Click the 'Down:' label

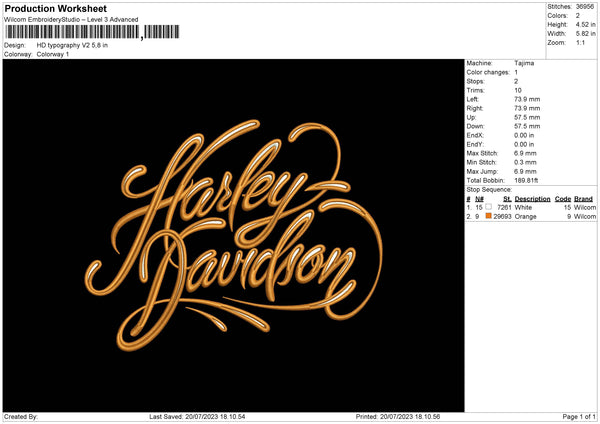click(x=475, y=126)
